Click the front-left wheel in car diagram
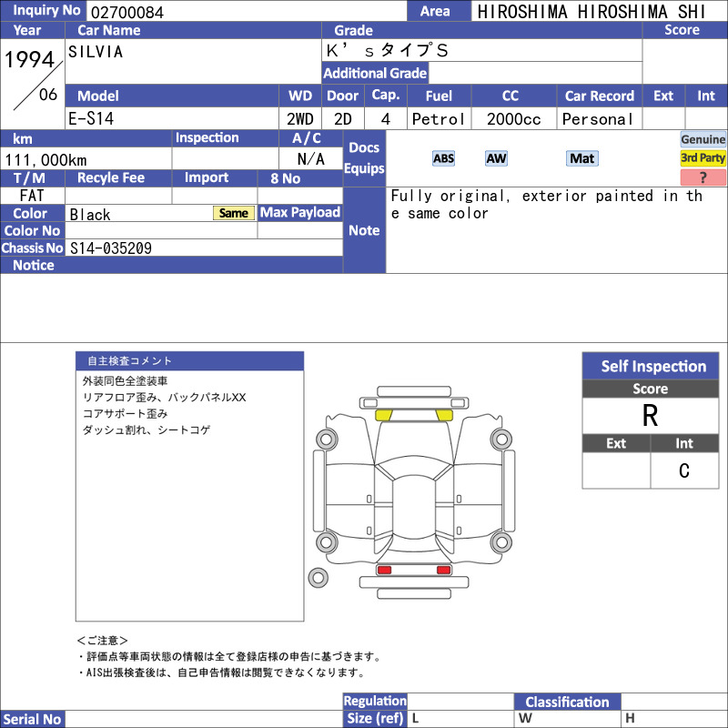Screen dimensions: 728x728 327,439
